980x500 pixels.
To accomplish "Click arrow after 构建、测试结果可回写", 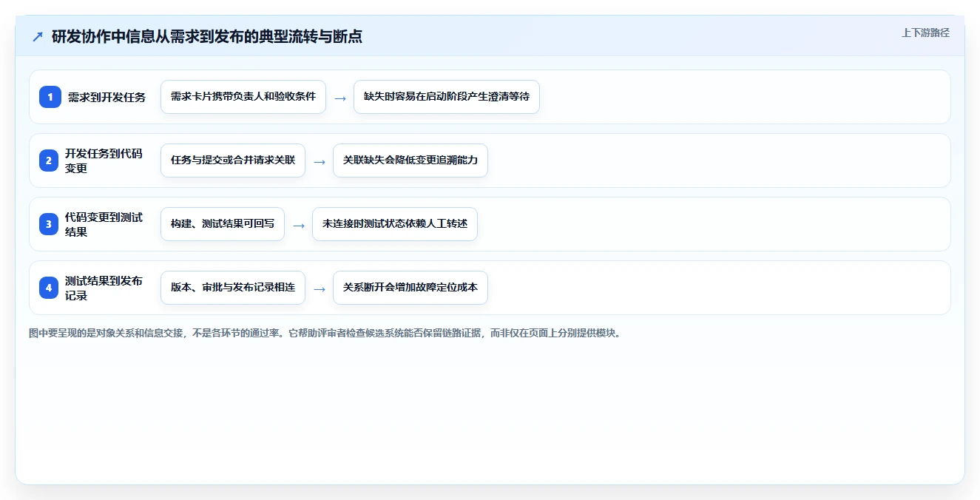I will (x=299, y=225).
